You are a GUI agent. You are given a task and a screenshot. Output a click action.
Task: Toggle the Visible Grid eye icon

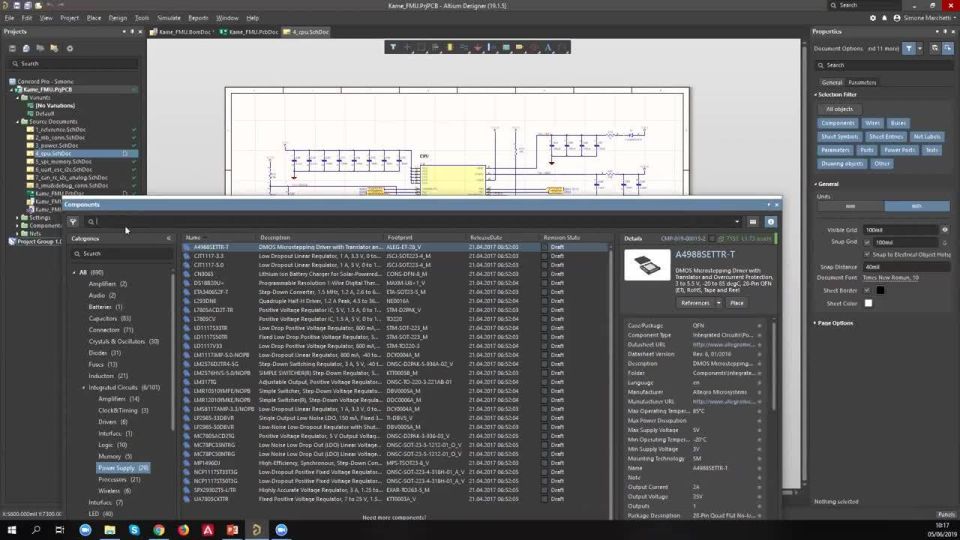(945, 230)
